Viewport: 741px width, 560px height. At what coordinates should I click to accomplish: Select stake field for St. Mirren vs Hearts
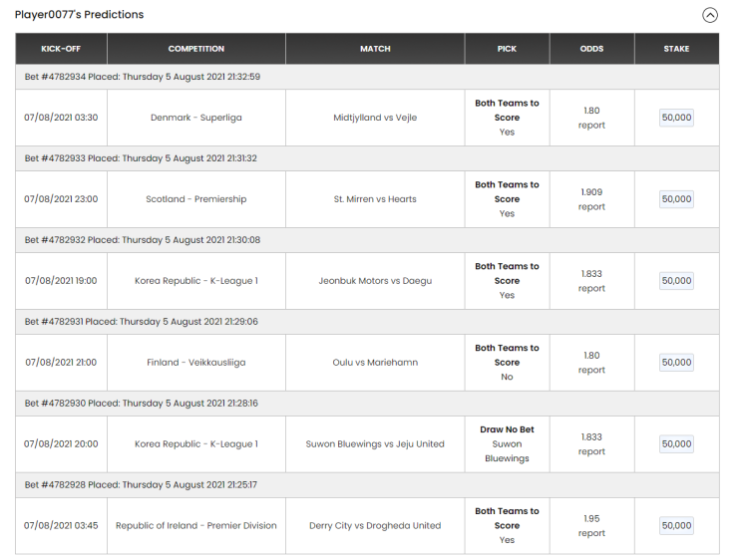(x=676, y=199)
